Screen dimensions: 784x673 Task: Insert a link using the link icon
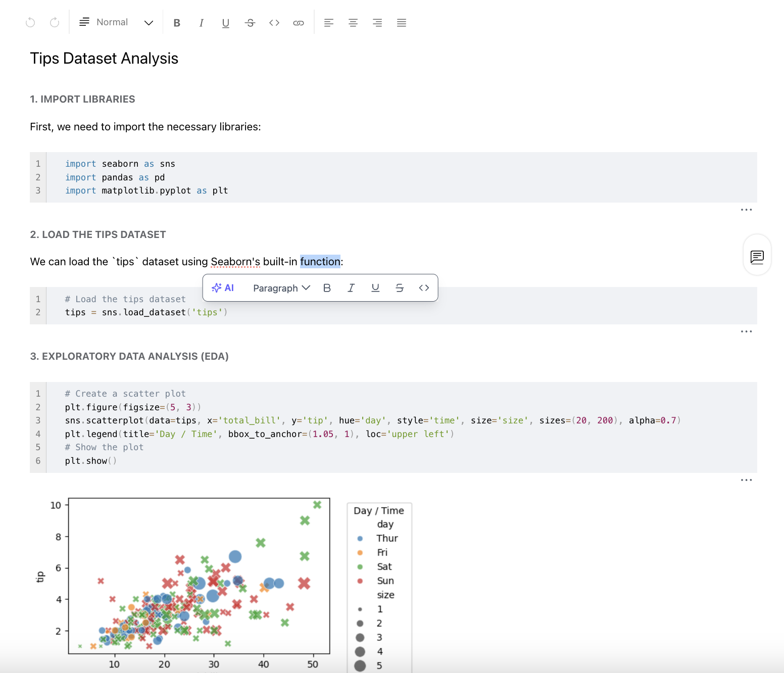(x=299, y=23)
